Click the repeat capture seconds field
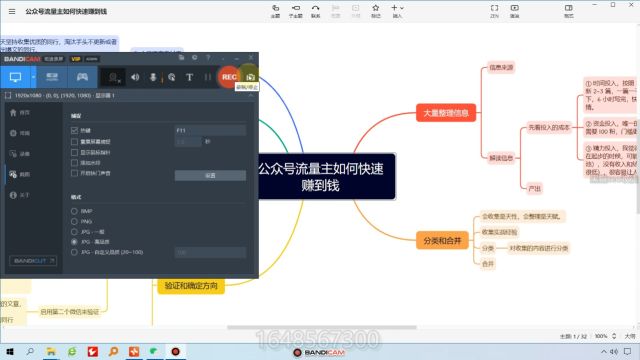This screenshot has width=640, height=360. pos(188,142)
